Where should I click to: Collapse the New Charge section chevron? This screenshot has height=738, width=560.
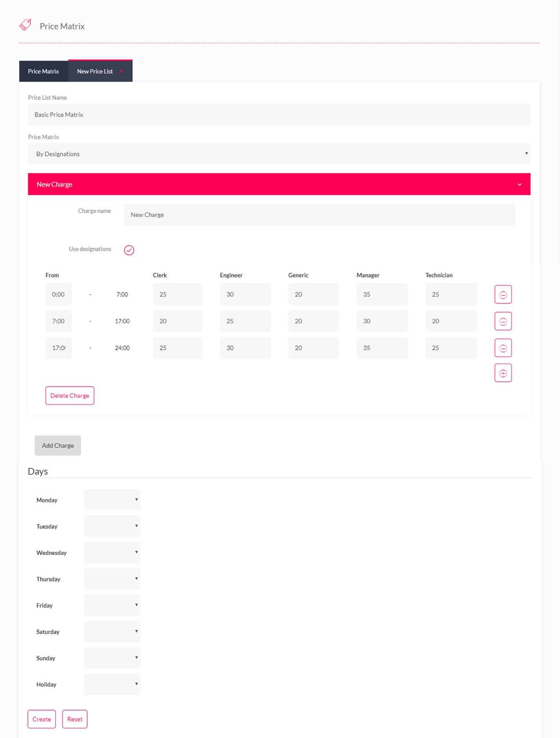pyautogui.click(x=520, y=185)
